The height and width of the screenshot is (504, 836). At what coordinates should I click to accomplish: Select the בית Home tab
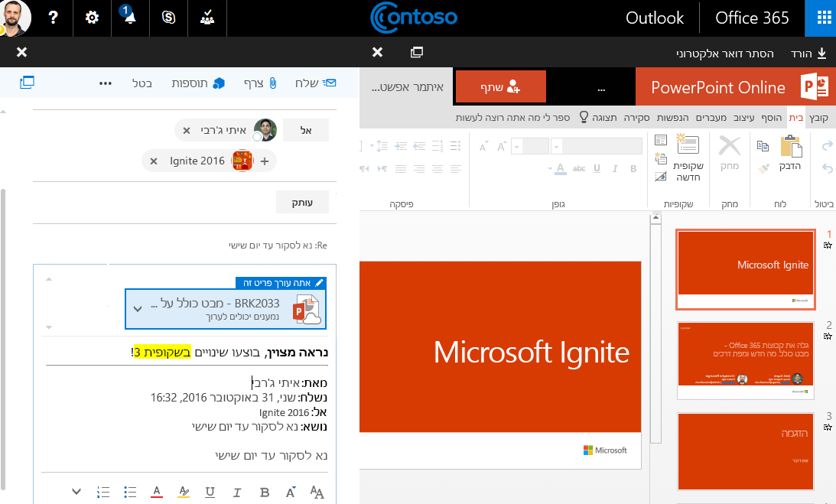tap(796, 117)
